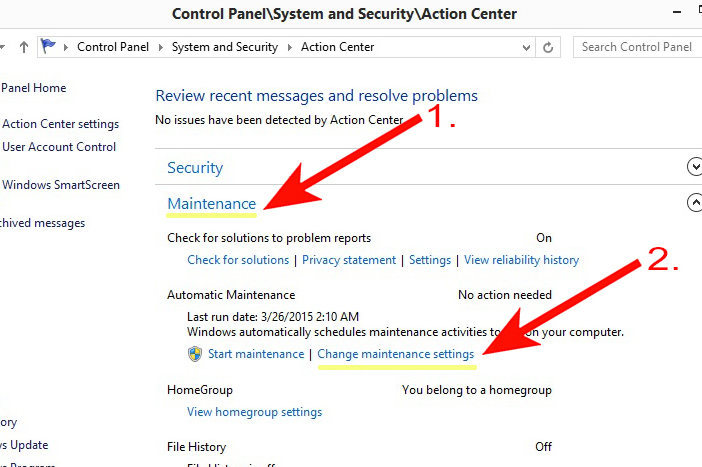This screenshot has height=467, width=702.
Task: Open Windows SmartScreen settings link
Action: click(x=60, y=185)
